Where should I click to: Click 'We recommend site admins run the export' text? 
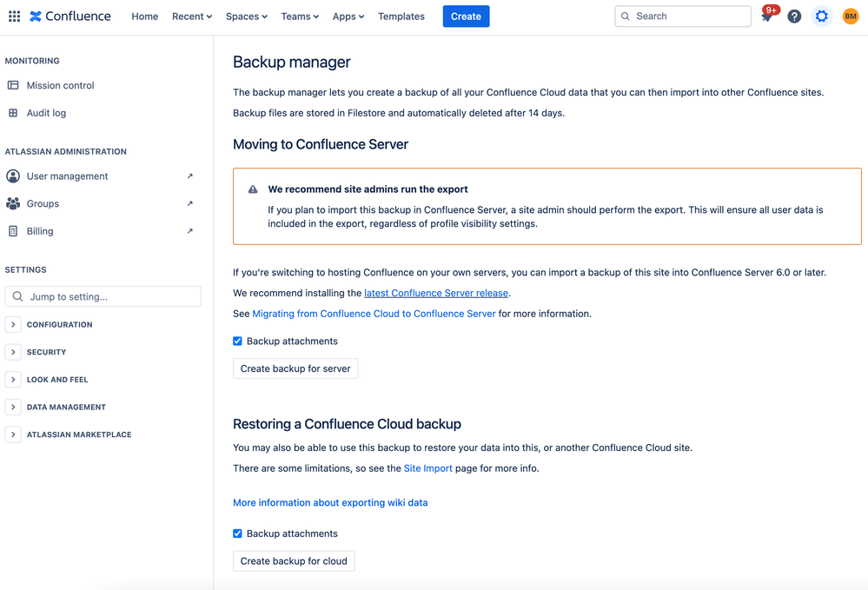coord(368,189)
